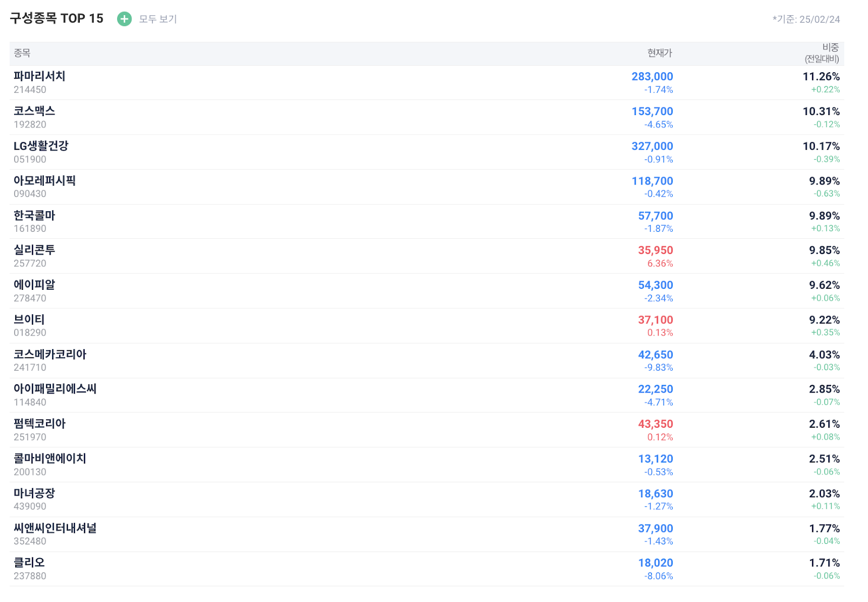Viewport: 868px width, 602px height.
Task: Click the -9.83% change for 코스메카코리아
Action: point(659,367)
